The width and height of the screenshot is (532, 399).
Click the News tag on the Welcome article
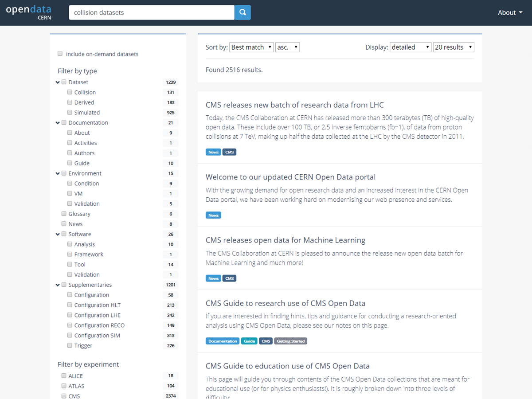(x=213, y=215)
